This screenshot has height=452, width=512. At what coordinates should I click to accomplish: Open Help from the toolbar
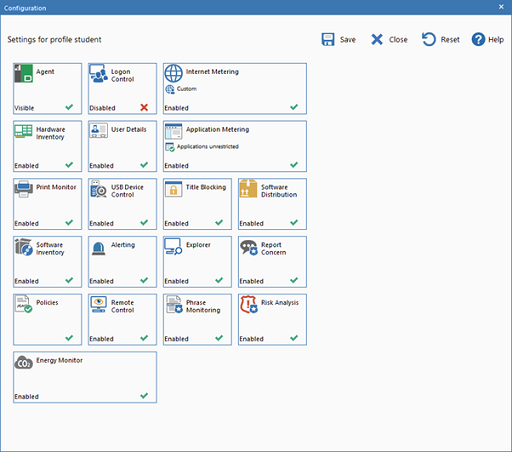pos(488,39)
